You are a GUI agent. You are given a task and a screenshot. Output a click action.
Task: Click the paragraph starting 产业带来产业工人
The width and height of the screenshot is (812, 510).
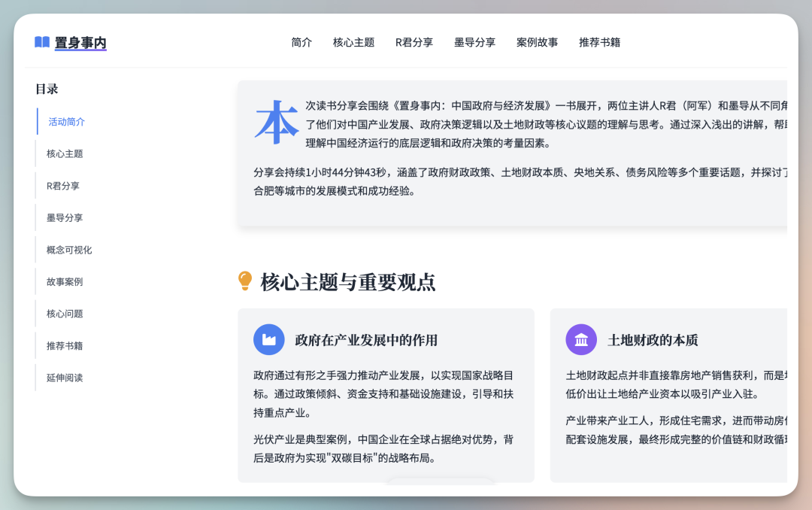[x=677, y=430]
